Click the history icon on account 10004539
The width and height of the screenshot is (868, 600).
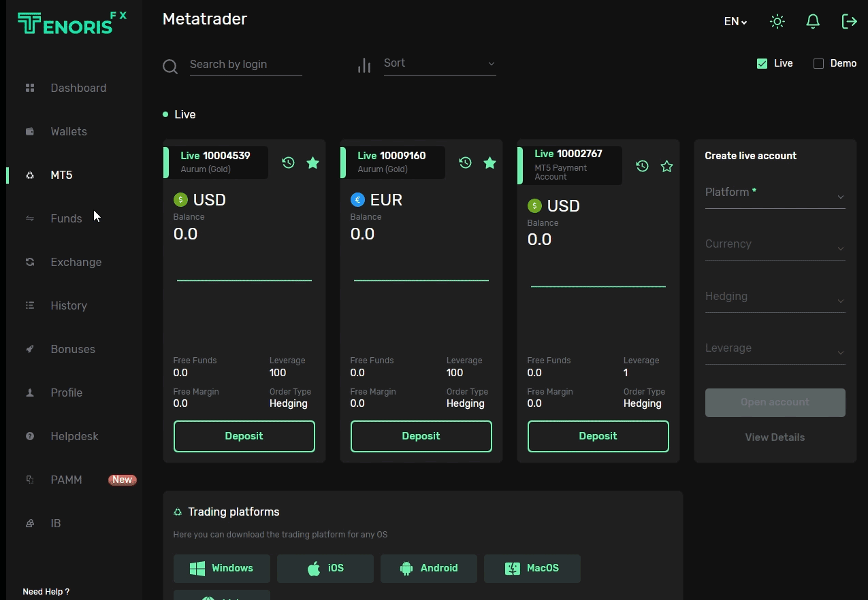coord(288,163)
